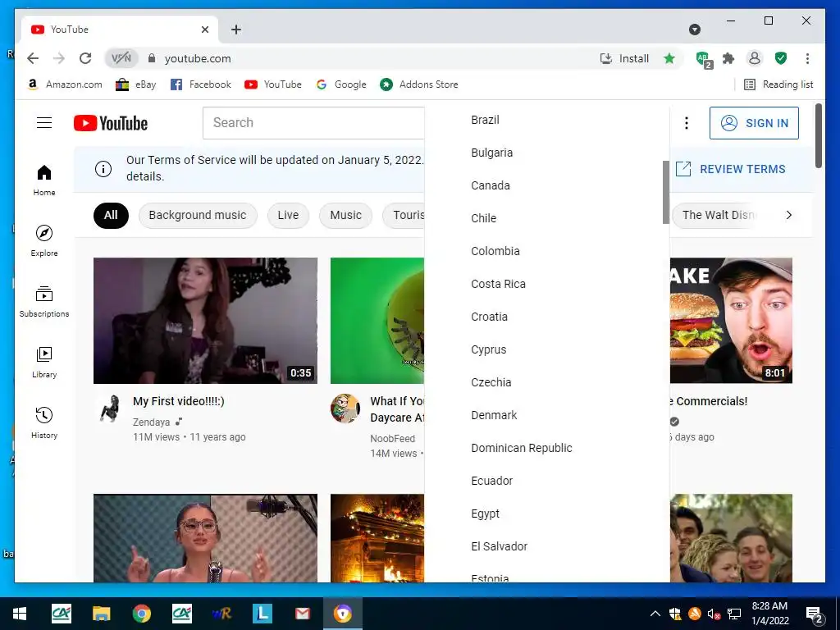Choose Egypt from country list
The height and width of the screenshot is (630, 840).
click(546, 514)
